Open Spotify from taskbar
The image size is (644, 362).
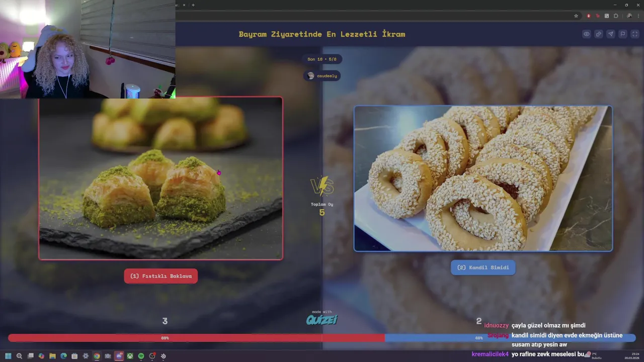(x=141, y=356)
